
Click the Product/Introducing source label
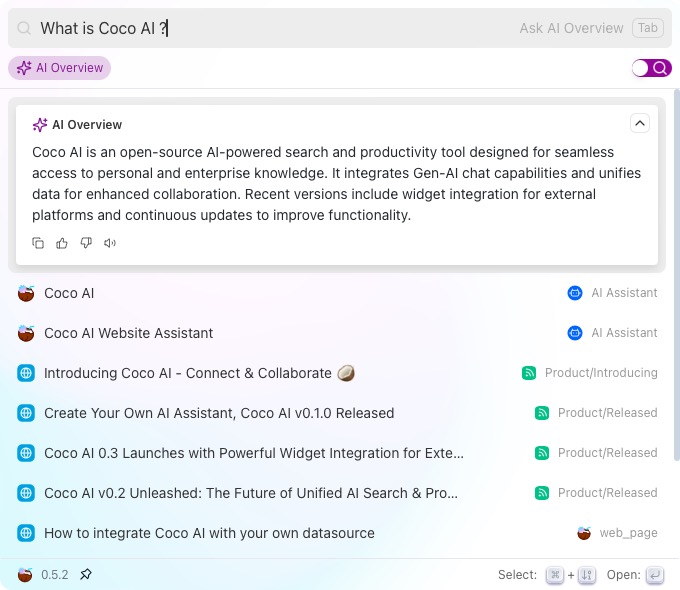point(601,373)
